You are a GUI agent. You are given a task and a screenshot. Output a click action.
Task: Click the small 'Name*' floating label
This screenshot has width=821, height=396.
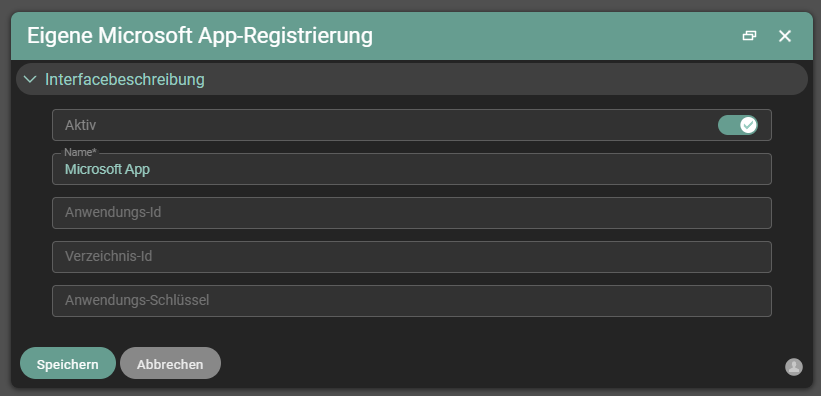coord(81,152)
